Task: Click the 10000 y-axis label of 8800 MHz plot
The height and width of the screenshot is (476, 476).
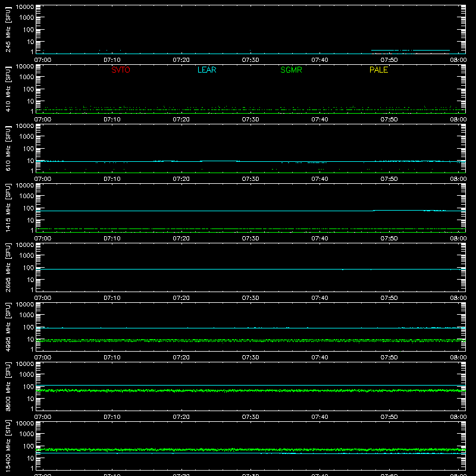Action: click(25, 364)
